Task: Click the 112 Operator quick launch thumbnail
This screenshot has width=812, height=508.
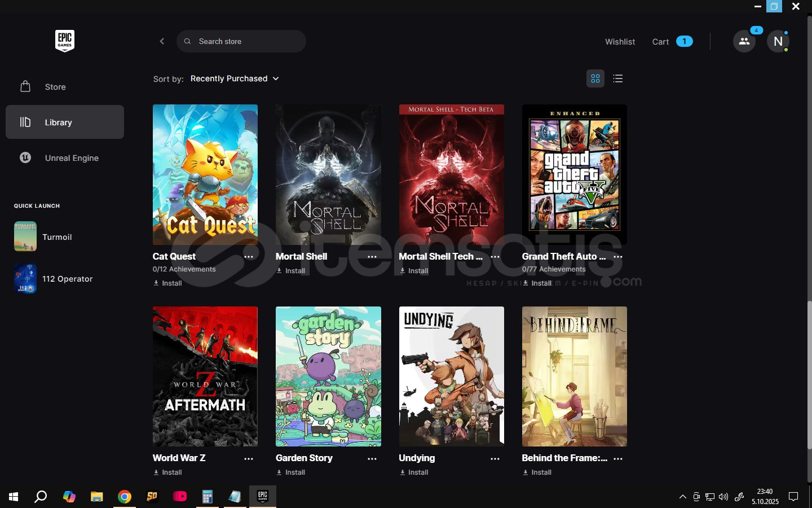Action: [25, 278]
